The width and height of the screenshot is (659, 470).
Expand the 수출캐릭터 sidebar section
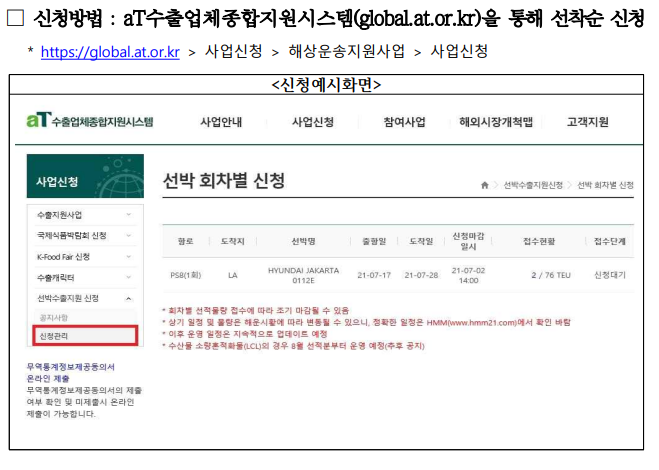(85, 277)
